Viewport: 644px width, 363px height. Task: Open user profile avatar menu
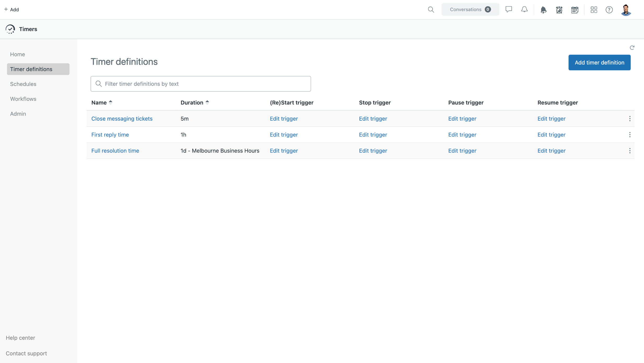pyautogui.click(x=626, y=10)
